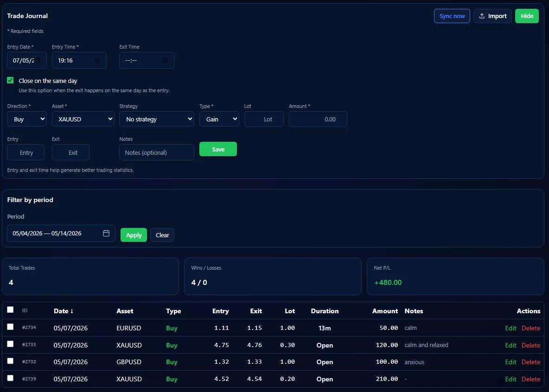Viewport: 549px width, 392px height.
Task: Open the Entry Date calendar picker icon
Action: pos(38,60)
